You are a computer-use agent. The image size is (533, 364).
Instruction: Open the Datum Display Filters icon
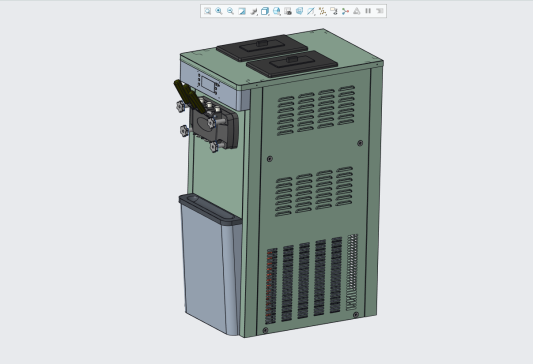point(311,11)
